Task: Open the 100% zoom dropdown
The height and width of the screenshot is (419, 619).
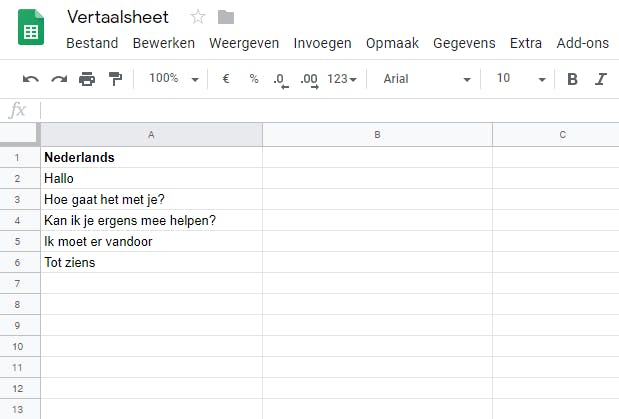Action: click(x=173, y=79)
